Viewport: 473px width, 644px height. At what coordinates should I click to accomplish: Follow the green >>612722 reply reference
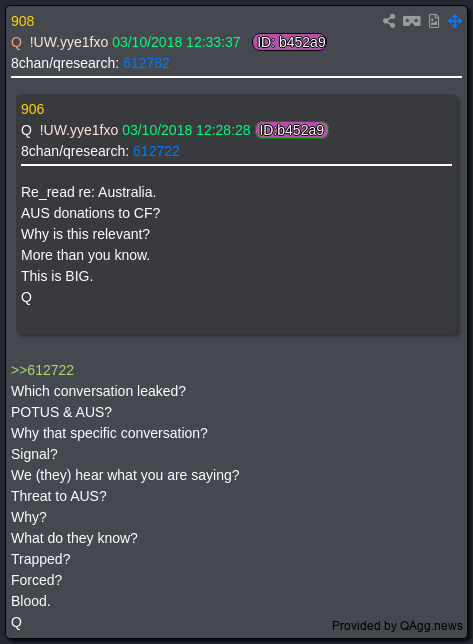[x=42, y=370]
